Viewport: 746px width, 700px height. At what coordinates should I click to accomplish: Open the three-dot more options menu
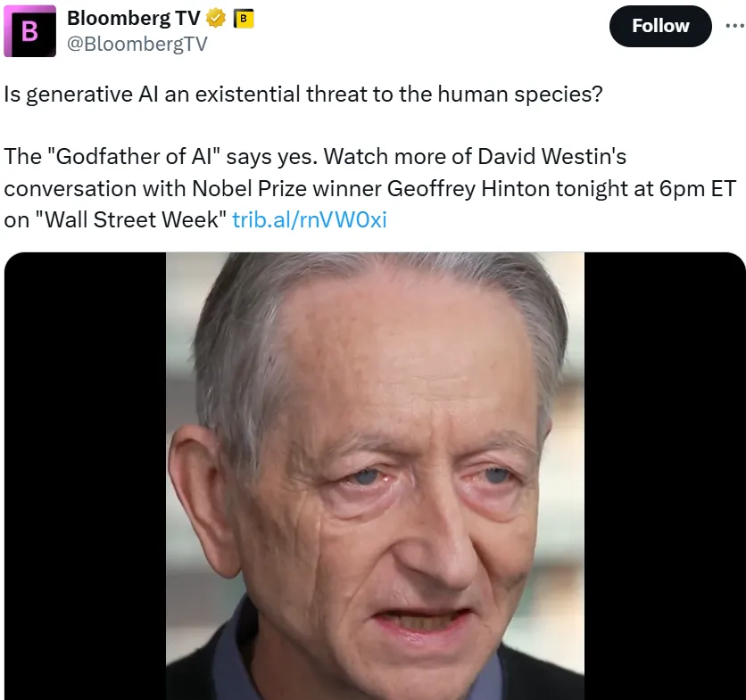(734, 26)
